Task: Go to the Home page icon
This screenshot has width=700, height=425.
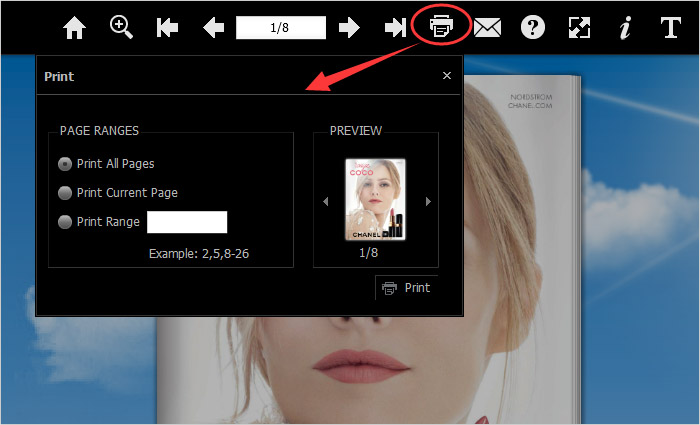Action: coord(74,28)
